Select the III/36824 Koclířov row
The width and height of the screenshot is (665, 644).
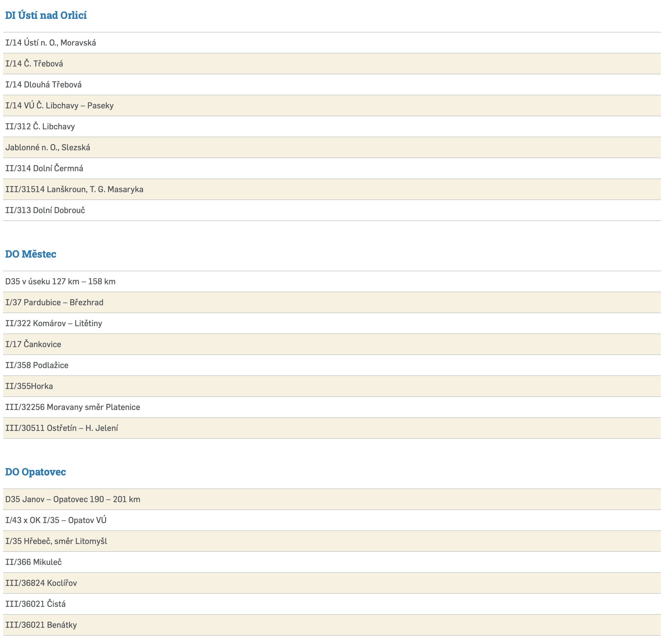(41, 583)
